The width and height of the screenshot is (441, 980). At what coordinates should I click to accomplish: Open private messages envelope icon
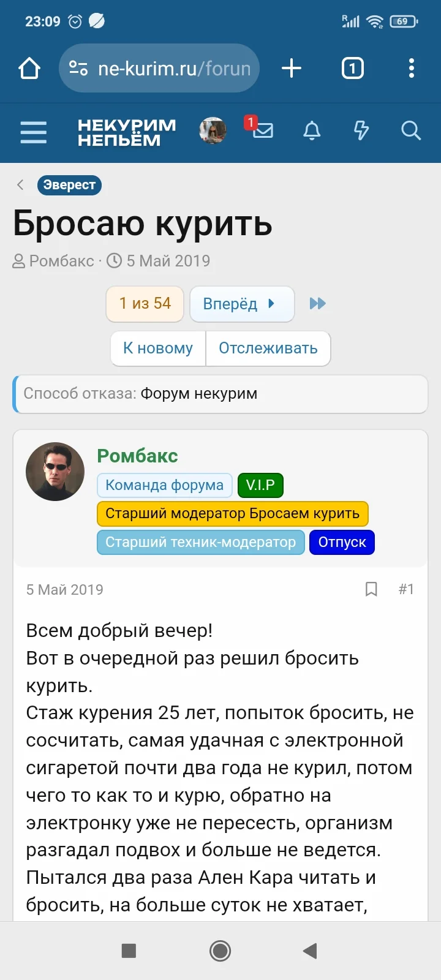point(263,130)
